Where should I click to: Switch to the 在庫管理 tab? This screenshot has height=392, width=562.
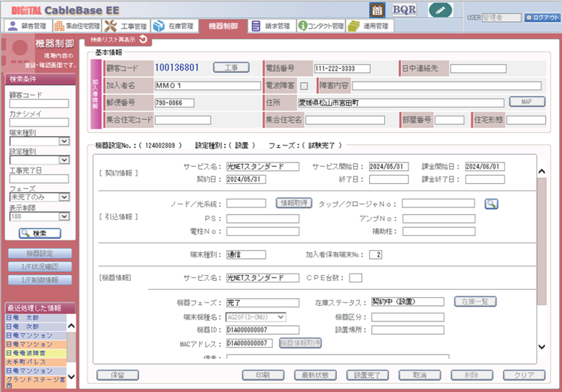click(x=174, y=26)
